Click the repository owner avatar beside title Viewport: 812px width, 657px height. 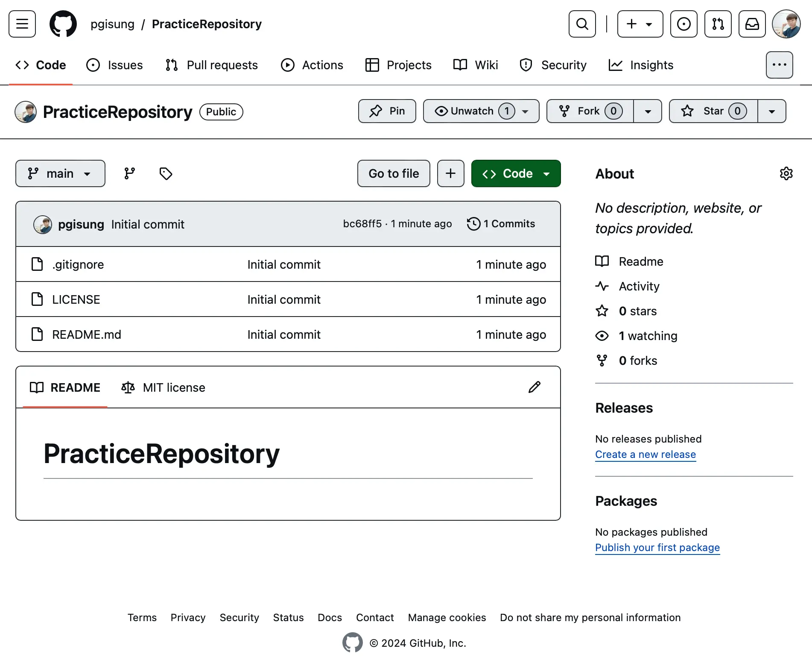pos(26,112)
